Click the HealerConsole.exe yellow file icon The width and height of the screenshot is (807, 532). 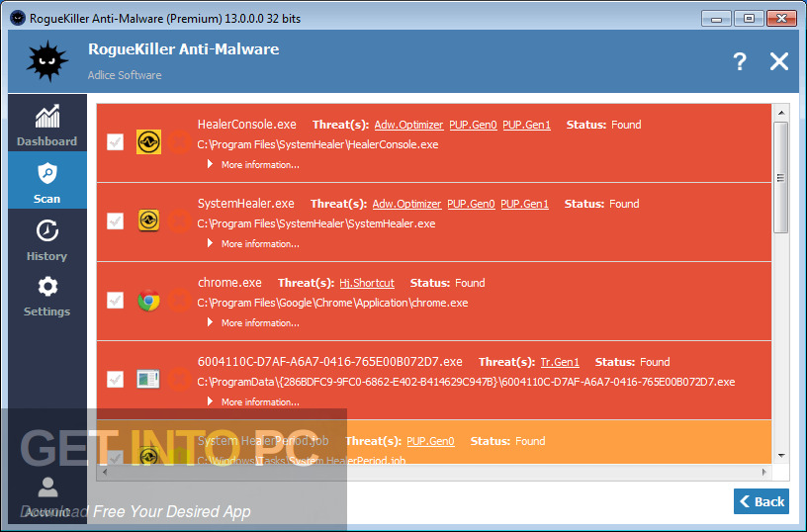pyautogui.click(x=148, y=142)
